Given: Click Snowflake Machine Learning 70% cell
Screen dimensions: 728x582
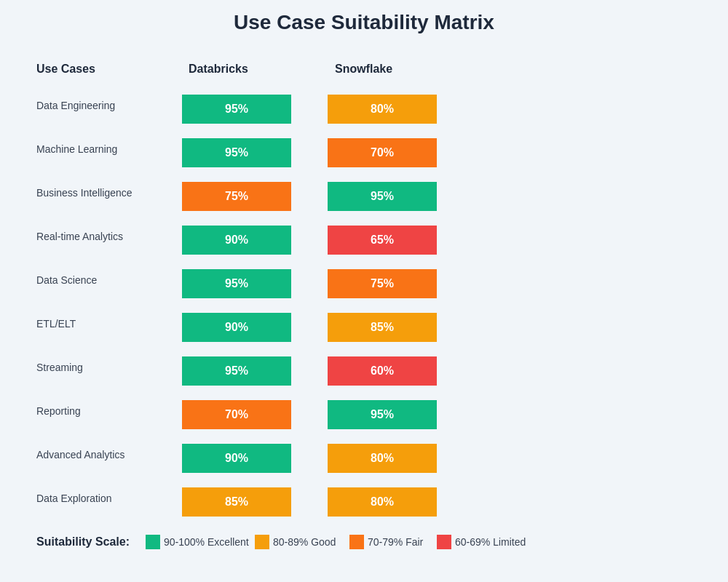Looking at the screenshot, I should coord(382,153).
